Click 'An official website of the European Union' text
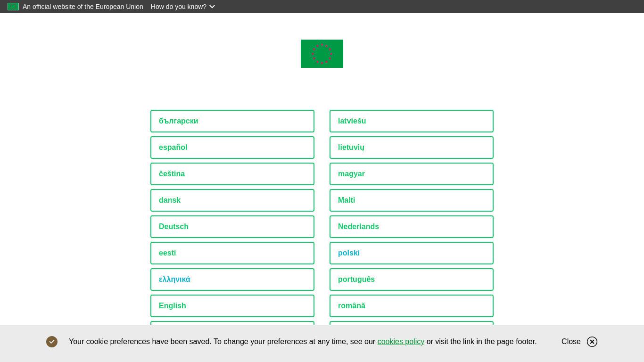Image resolution: width=644 pixels, height=362 pixels. 83,7
